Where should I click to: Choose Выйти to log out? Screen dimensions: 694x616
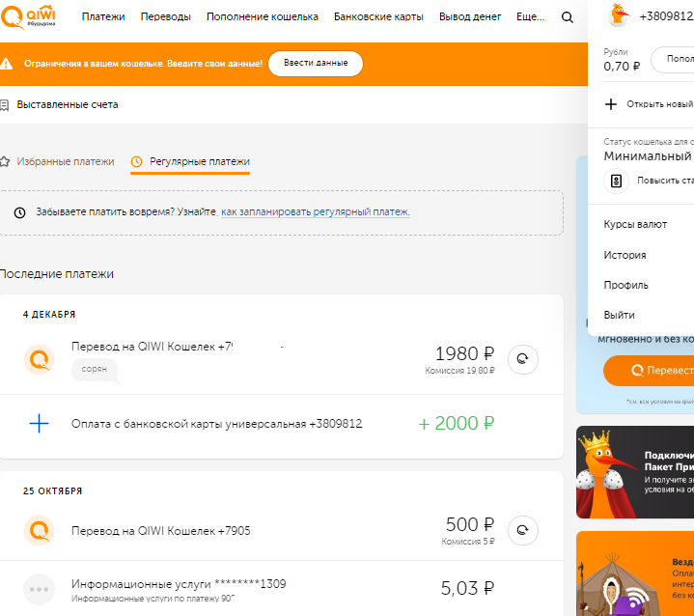619,315
